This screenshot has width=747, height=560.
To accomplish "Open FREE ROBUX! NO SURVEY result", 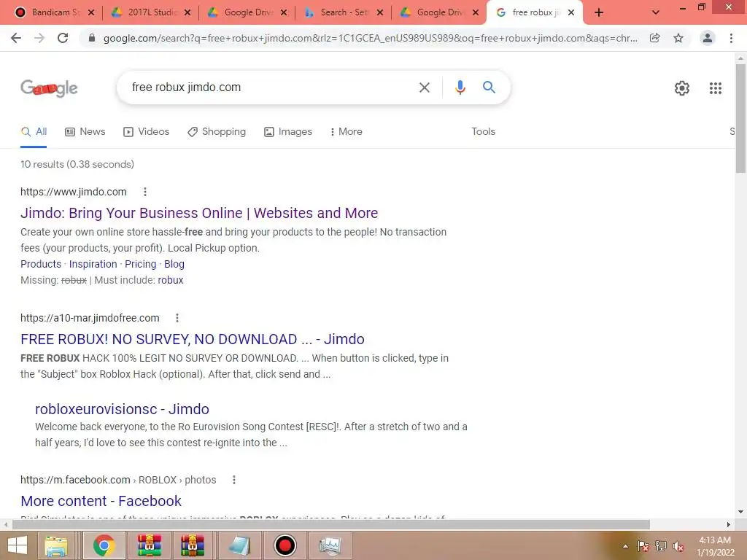I will click(x=193, y=339).
